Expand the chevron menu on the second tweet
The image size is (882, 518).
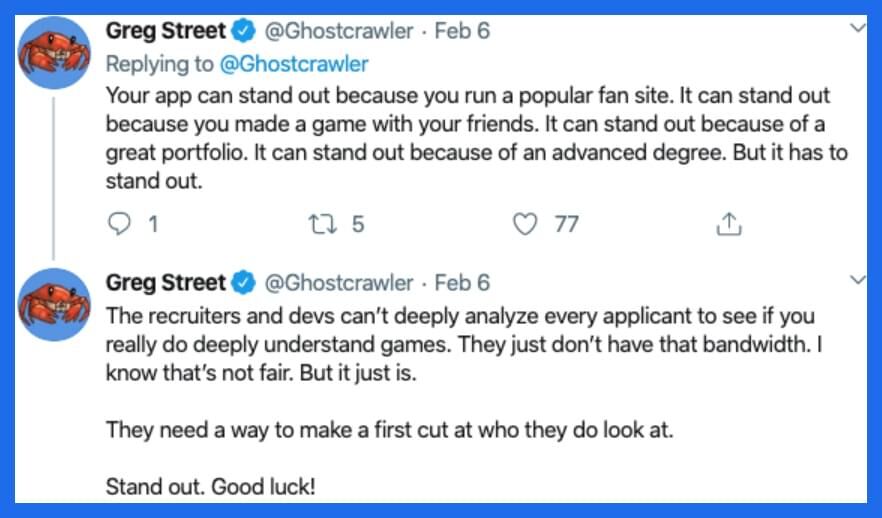[856, 281]
